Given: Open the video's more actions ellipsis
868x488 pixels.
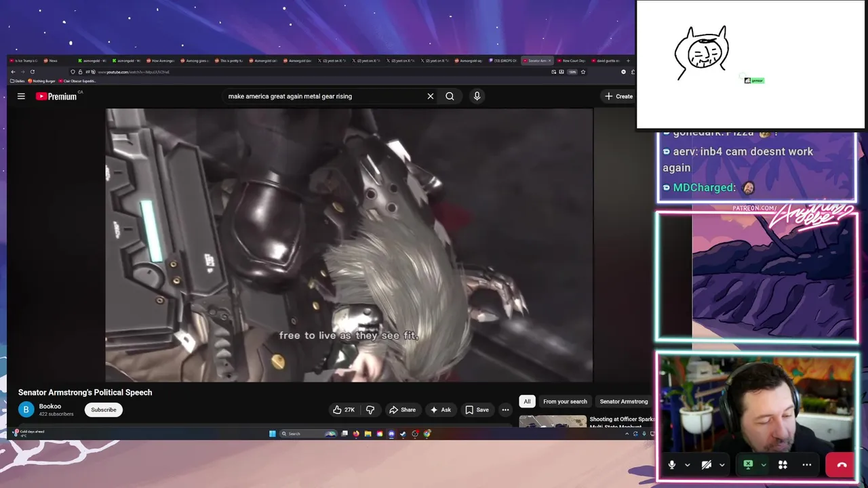Looking at the screenshot, I should tap(505, 409).
